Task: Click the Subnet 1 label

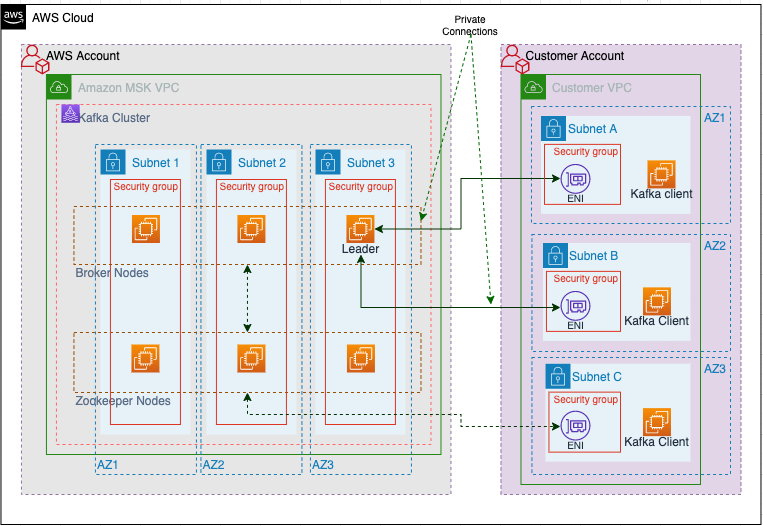Action: click(155, 163)
